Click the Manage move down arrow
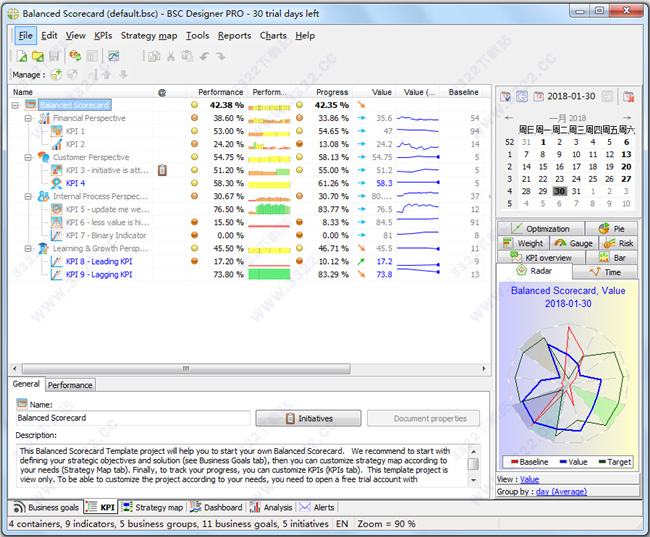650x537 pixels. coord(123,75)
